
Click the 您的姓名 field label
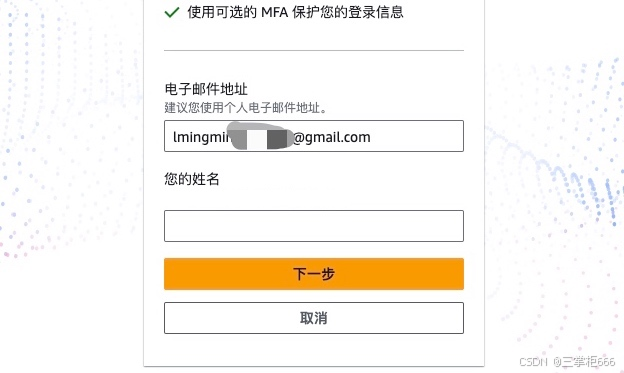192,179
